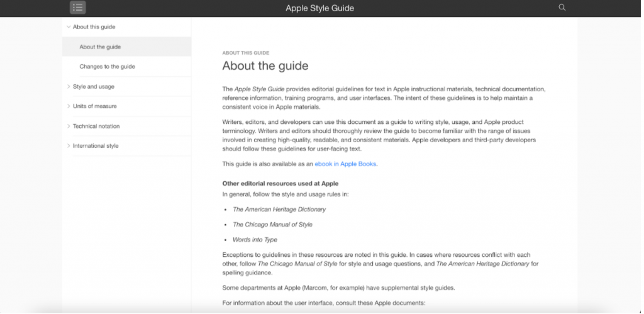Open Changes to the guide page
The height and width of the screenshot is (314, 644).
click(x=107, y=67)
